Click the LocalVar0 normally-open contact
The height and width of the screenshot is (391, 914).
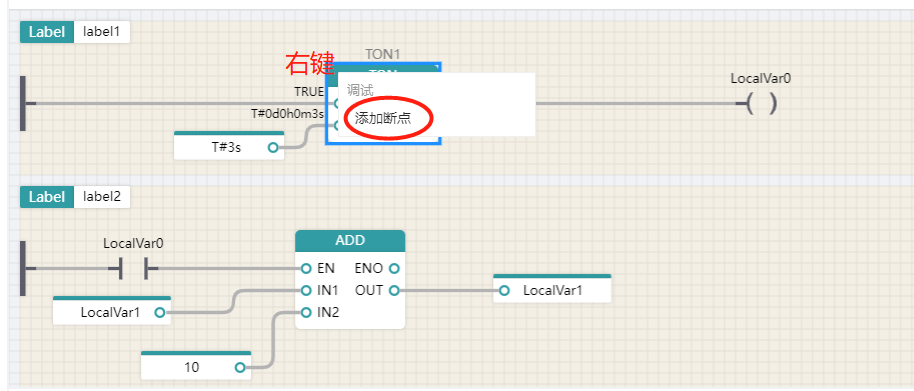[133, 269]
